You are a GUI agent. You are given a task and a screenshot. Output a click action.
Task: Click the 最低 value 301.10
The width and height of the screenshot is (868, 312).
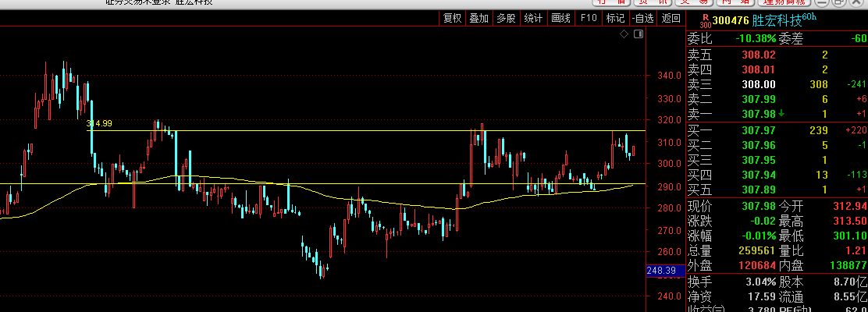[x=850, y=236]
